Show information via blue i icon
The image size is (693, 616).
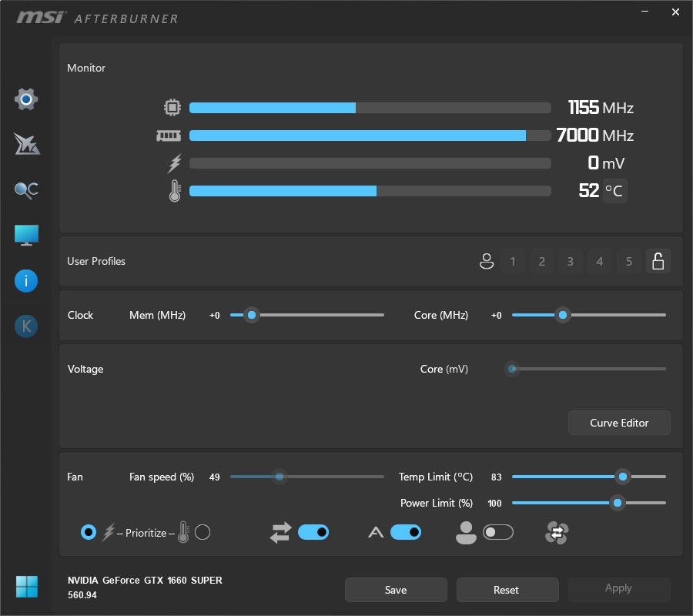[x=26, y=281]
